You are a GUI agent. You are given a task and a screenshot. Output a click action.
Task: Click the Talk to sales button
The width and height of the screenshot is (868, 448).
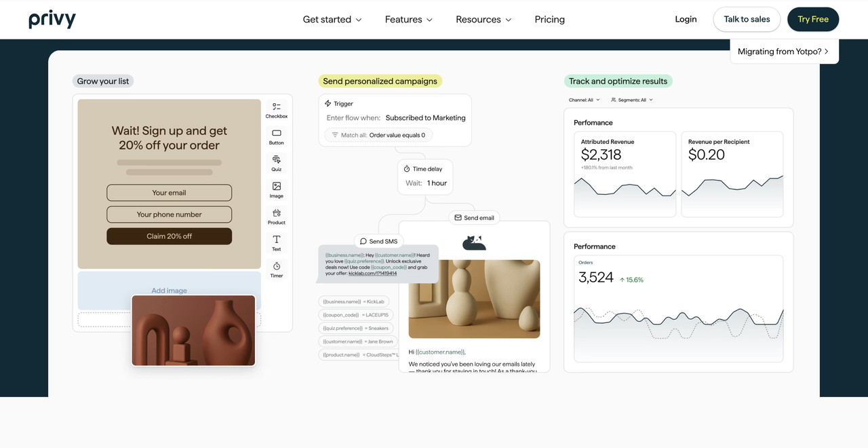747,19
